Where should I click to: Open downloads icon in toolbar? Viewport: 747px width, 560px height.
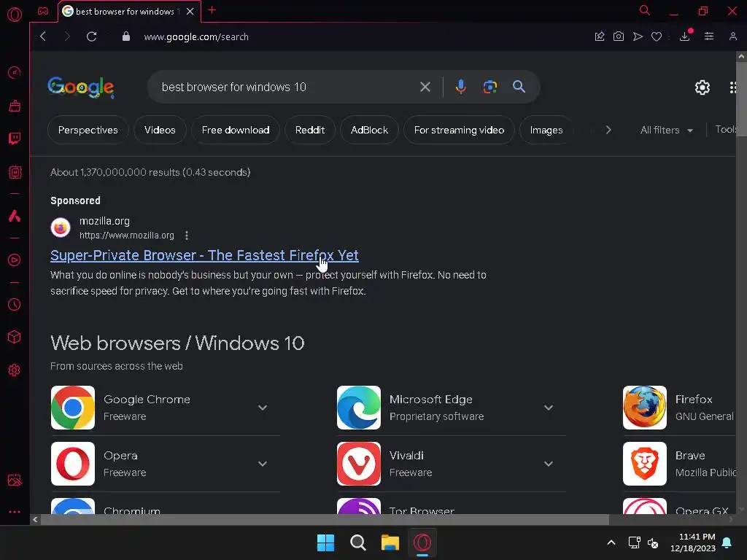point(685,36)
